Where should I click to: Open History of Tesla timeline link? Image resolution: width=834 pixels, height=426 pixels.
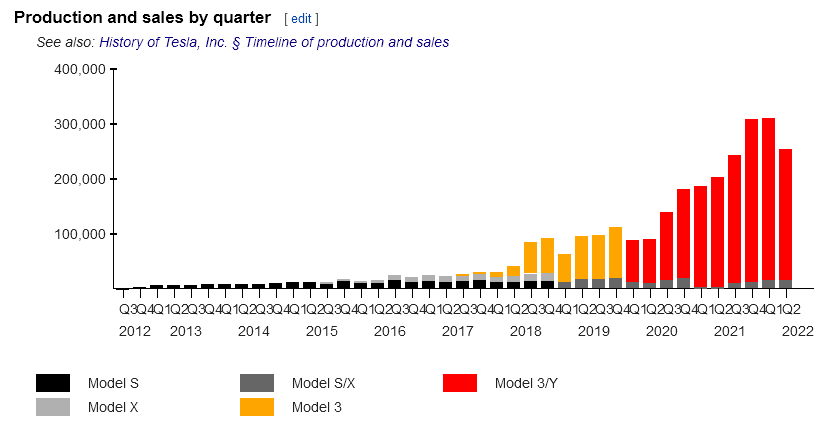click(x=274, y=42)
